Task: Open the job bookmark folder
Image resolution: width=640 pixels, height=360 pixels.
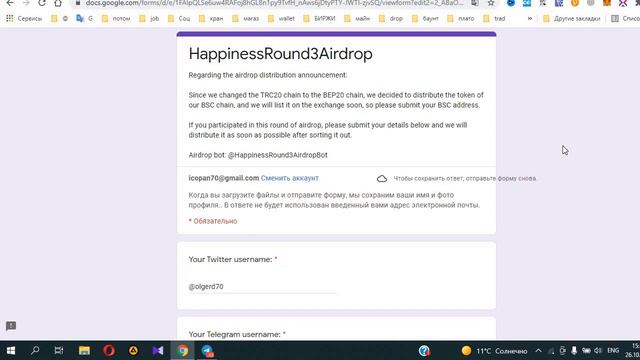Action: tap(149, 18)
